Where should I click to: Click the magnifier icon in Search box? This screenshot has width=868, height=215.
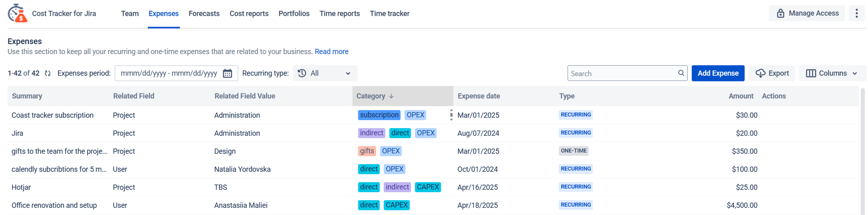pyautogui.click(x=681, y=73)
